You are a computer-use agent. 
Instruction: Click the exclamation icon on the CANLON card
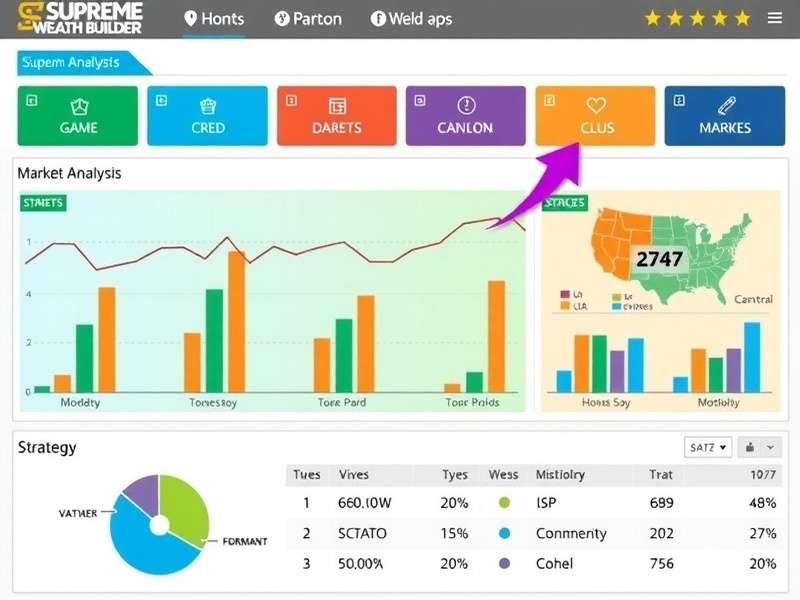click(465, 105)
